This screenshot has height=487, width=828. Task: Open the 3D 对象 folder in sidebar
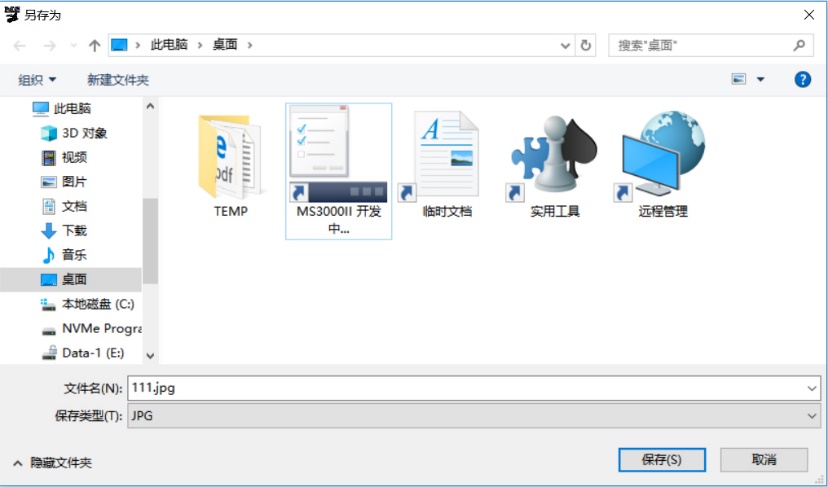[x=84, y=133]
